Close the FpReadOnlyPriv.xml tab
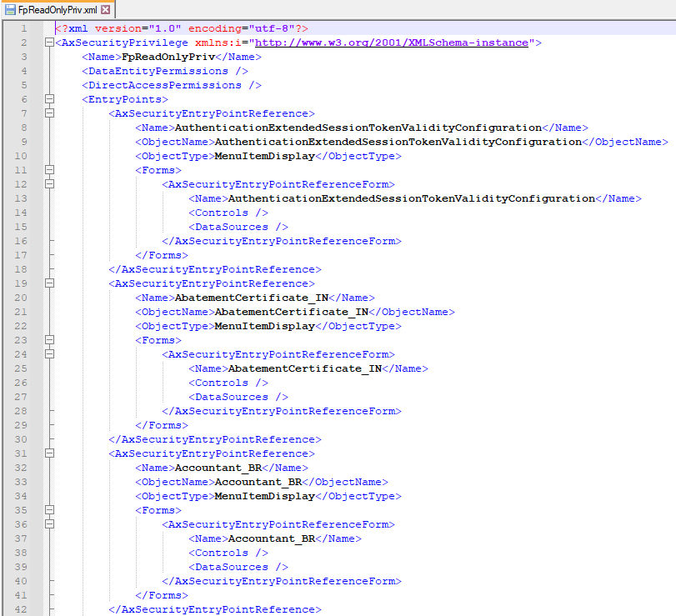Image resolution: width=676 pixels, height=616 pixels. click(105, 9)
